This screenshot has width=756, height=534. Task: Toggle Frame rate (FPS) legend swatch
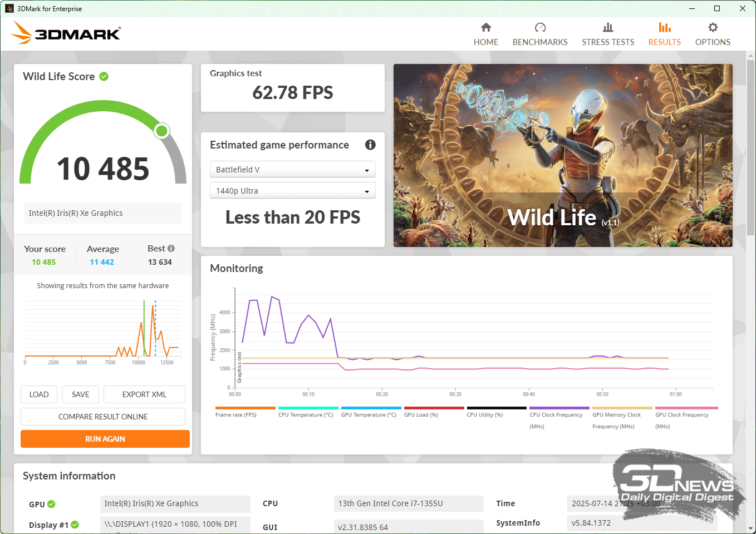246,408
